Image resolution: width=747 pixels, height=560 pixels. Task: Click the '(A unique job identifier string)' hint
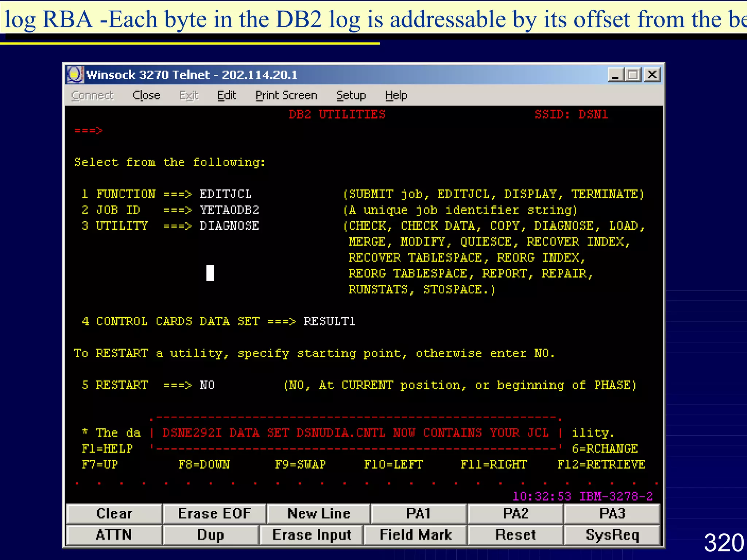point(460,210)
